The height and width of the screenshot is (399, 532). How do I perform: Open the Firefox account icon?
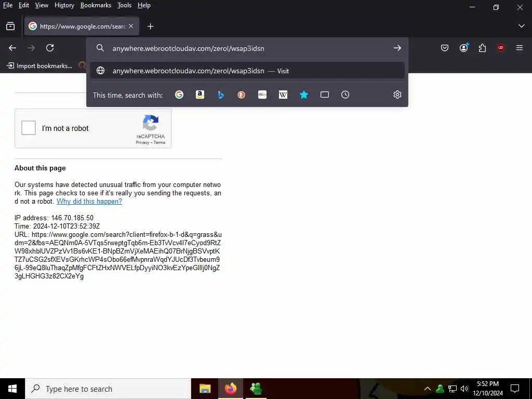pyautogui.click(x=464, y=48)
